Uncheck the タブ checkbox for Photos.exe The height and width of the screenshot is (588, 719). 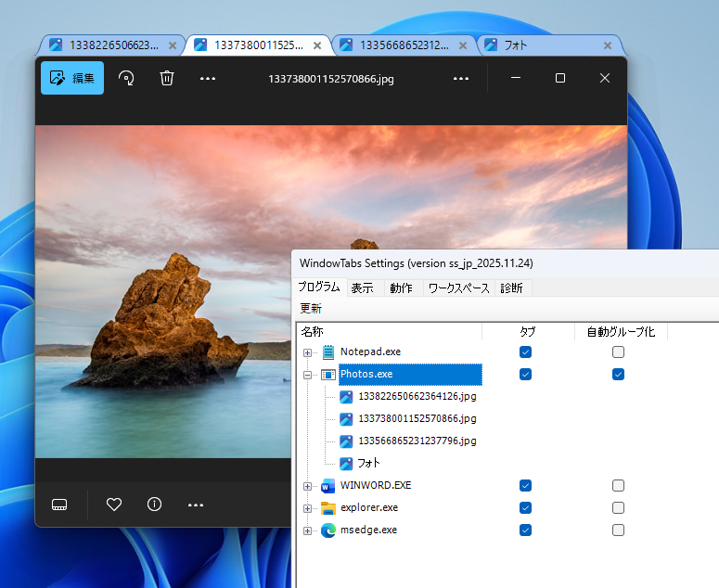pyautogui.click(x=525, y=375)
